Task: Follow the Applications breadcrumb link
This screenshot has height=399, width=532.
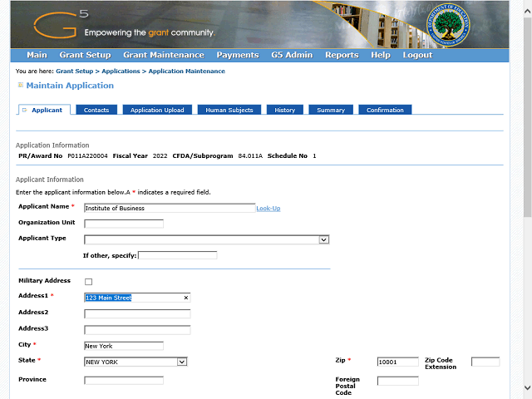Action: 121,71
